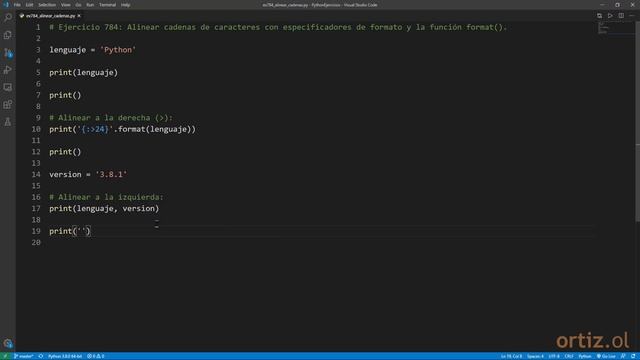640x360 pixels.
Task: Select Python interpreter version in status bar
Action: [65, 356]
